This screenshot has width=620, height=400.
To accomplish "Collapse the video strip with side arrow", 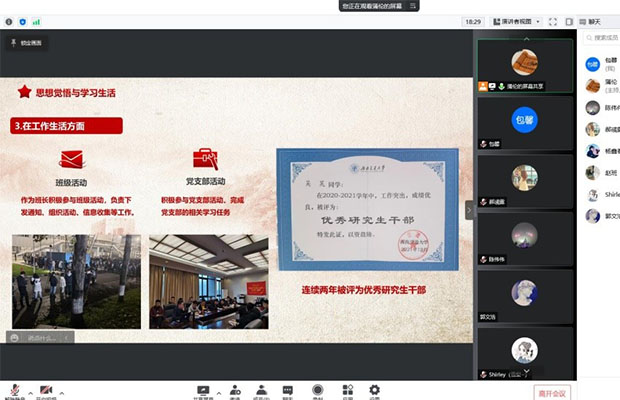I will pyautogui.click(x=470, y=210).
